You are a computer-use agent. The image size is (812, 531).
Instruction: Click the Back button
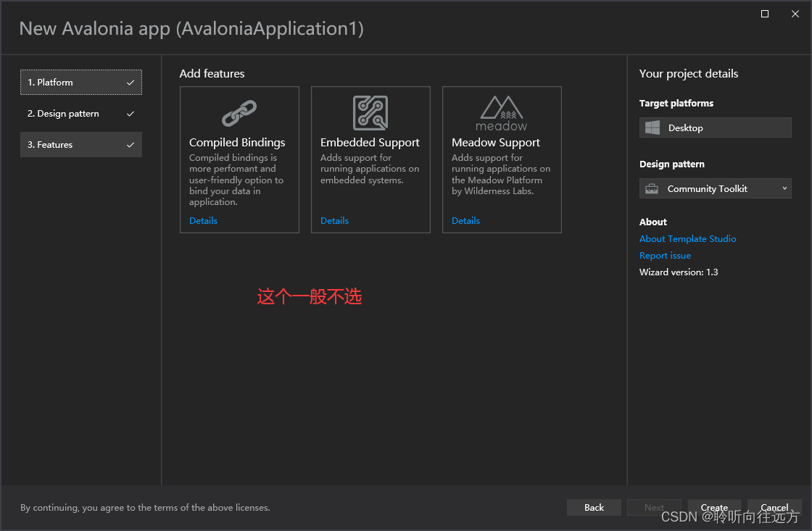pyautogui.click(x=594, y=507)
